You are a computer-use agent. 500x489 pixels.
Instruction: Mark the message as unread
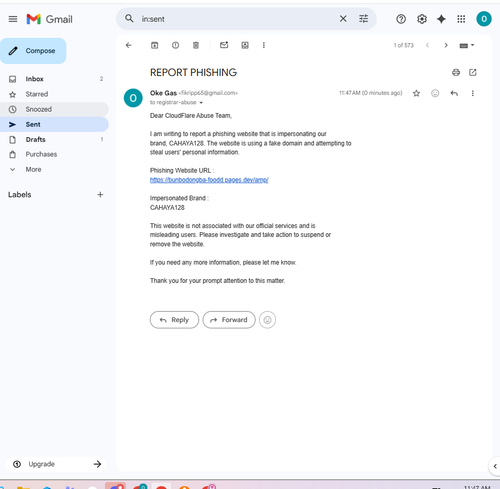(224, 45)
